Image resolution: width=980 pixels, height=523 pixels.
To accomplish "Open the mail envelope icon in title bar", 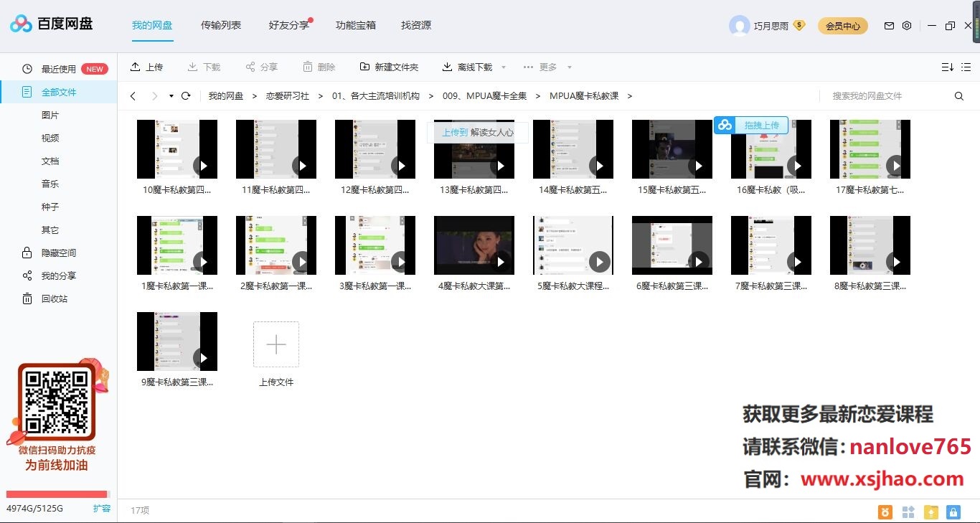I will pos(889,26).
